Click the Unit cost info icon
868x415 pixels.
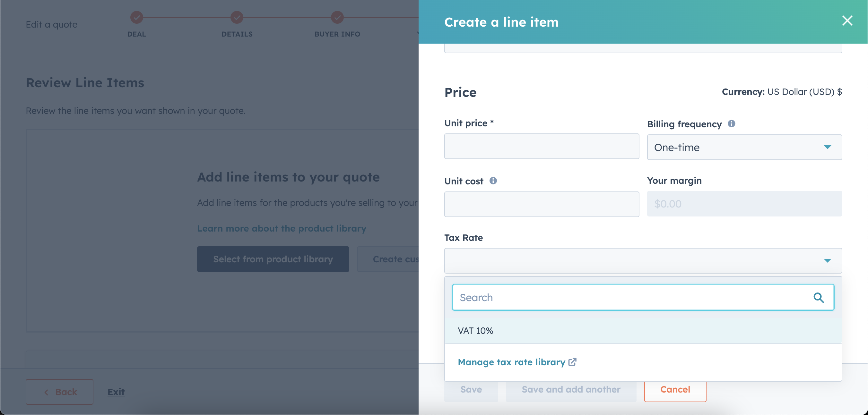[493, 181]
